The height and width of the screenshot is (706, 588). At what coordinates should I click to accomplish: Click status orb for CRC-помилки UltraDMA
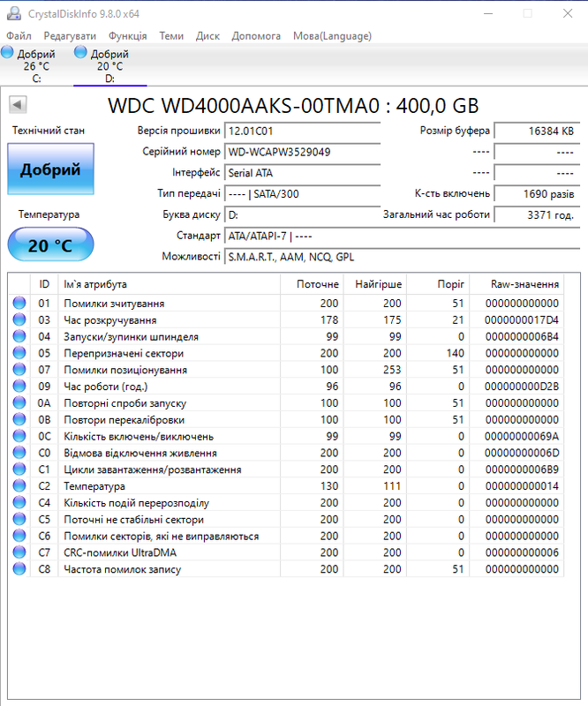pos(19,552)
